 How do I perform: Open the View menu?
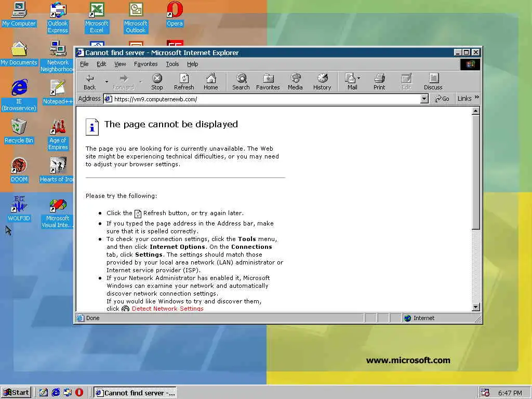(120, 64)
